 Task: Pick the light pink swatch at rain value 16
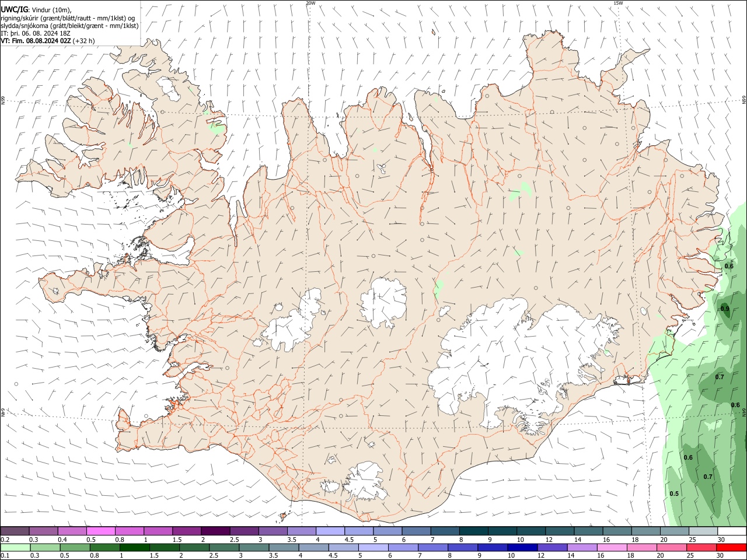point(612,547)
